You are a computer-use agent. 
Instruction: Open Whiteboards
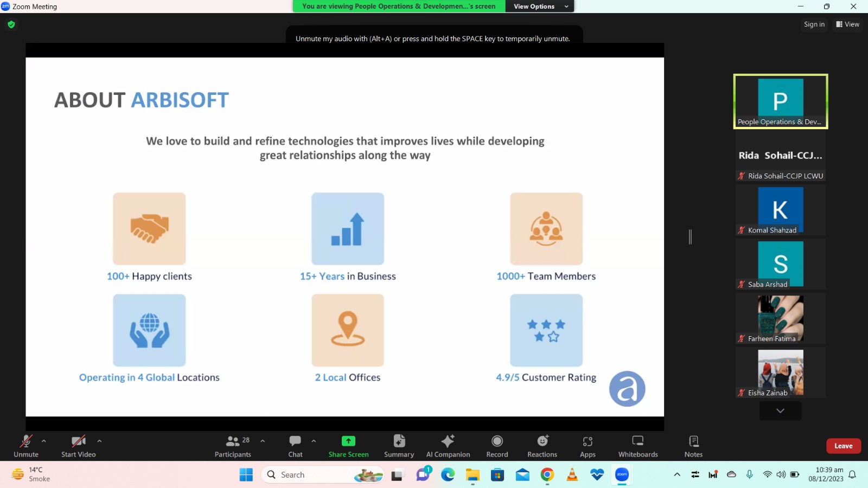(638, 446)
